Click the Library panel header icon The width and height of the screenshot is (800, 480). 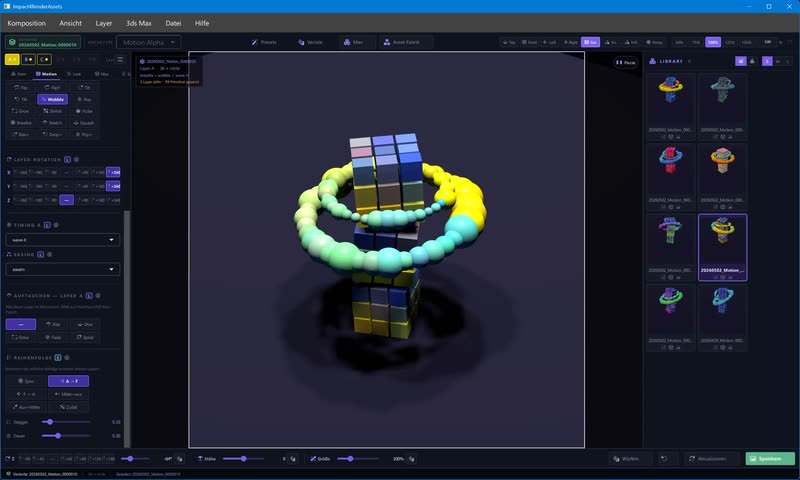pos(652,61)
